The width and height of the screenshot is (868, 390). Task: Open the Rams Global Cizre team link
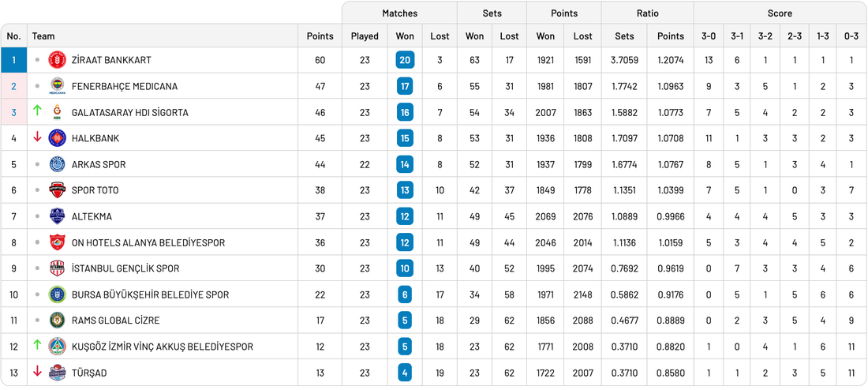point(115,321)
